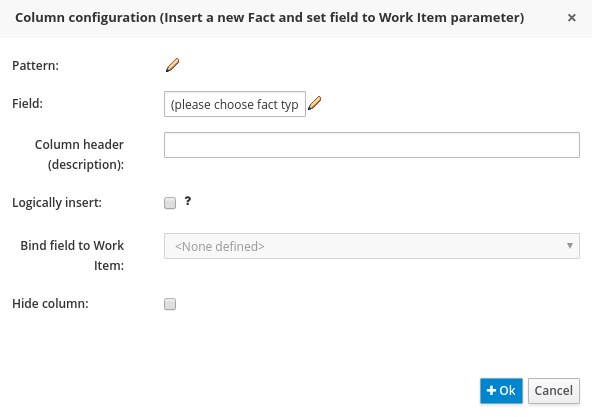
Task: Edit the Pattern with pencil icon
Action: pyautogui.click(x=173, y=65)
